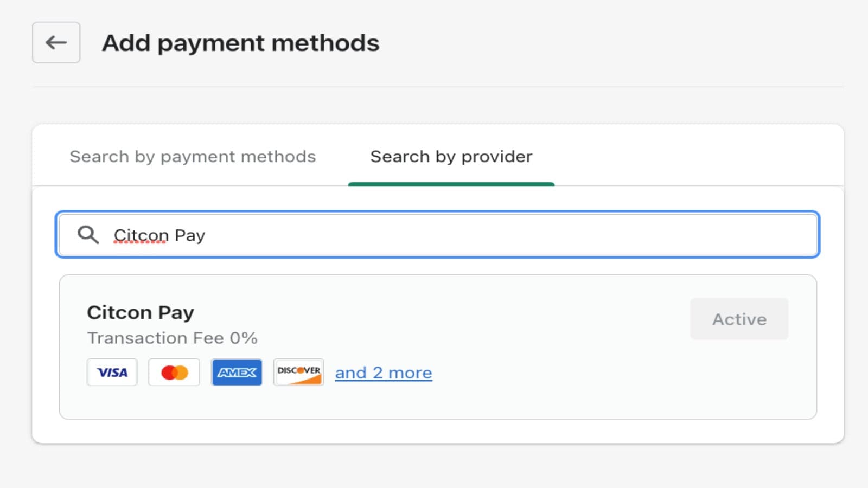Click the Mastercard icon
Screen dimensions: 868x488
[174, 372]
